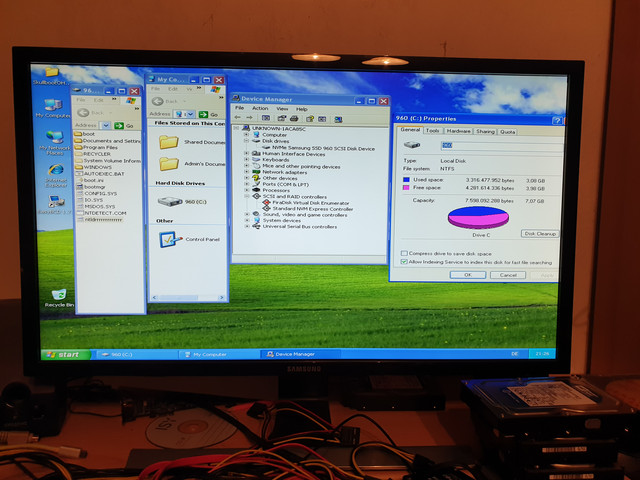This screenshot has width=640, height=480.
Task: Expand Network adapters node
Action: tap(246, 172)
